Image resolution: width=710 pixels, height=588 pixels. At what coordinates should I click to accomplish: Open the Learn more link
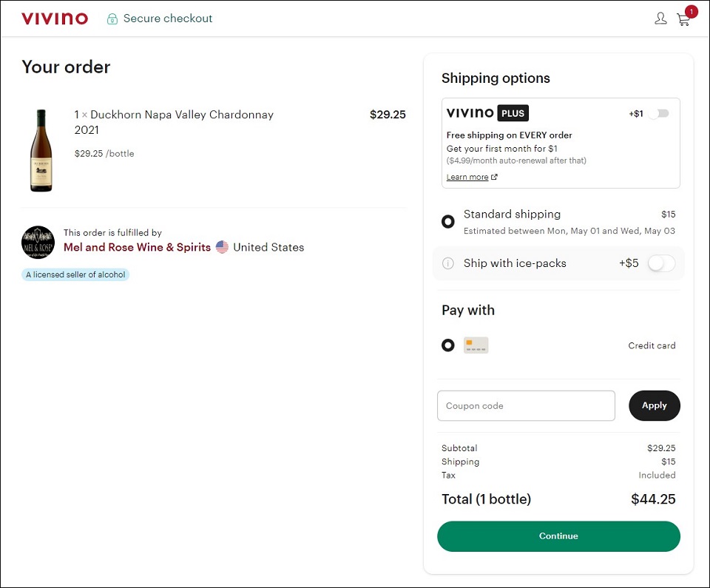[x=467, y=177]
